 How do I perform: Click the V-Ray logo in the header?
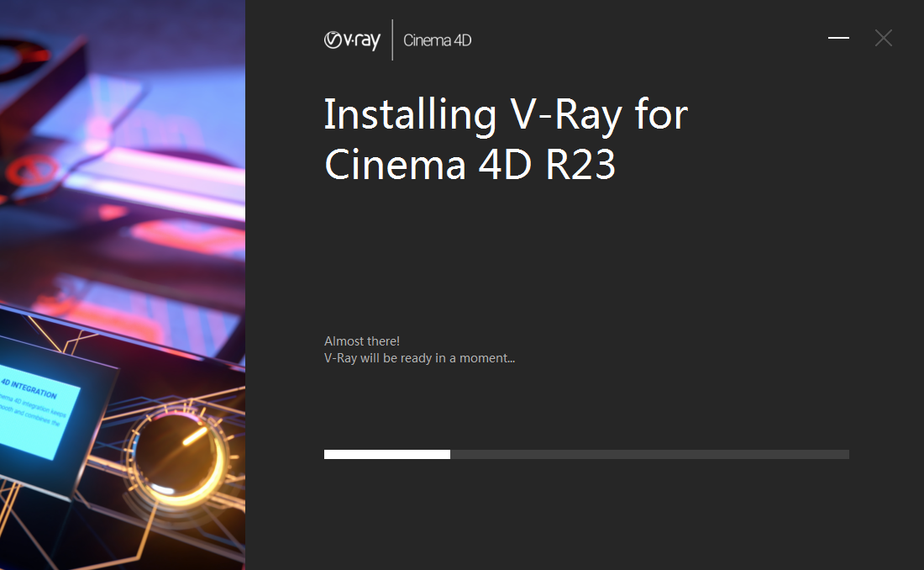tap(353, 40)
